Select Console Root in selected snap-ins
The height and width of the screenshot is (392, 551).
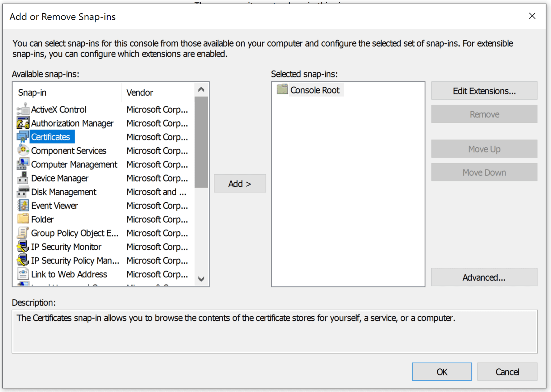coord(315,90)
